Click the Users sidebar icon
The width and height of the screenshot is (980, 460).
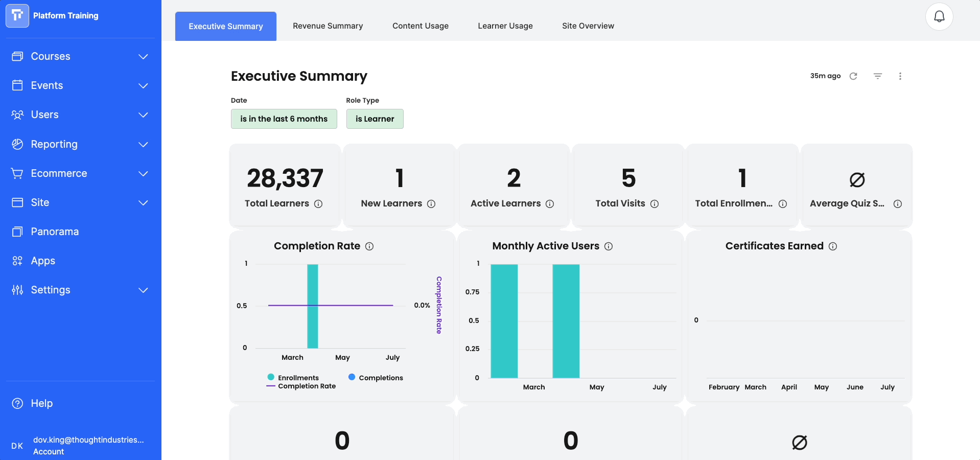[x=17, y=114]
